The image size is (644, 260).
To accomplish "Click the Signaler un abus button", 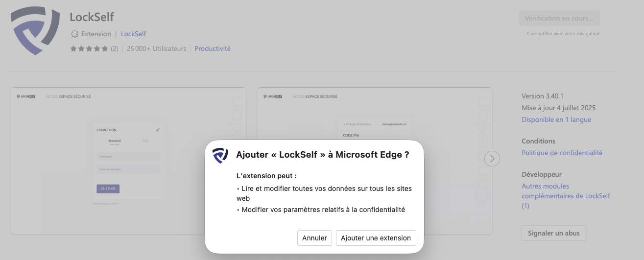I will [554, 233].
